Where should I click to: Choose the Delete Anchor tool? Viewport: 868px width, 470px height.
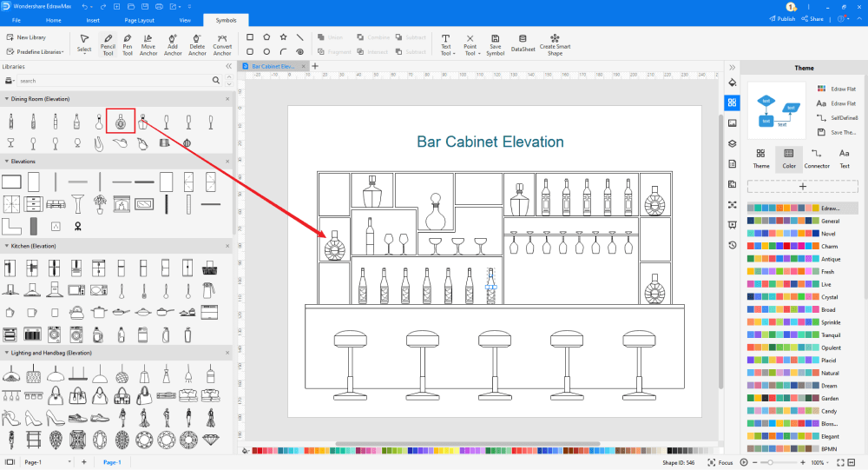click(x=197, y=44)
